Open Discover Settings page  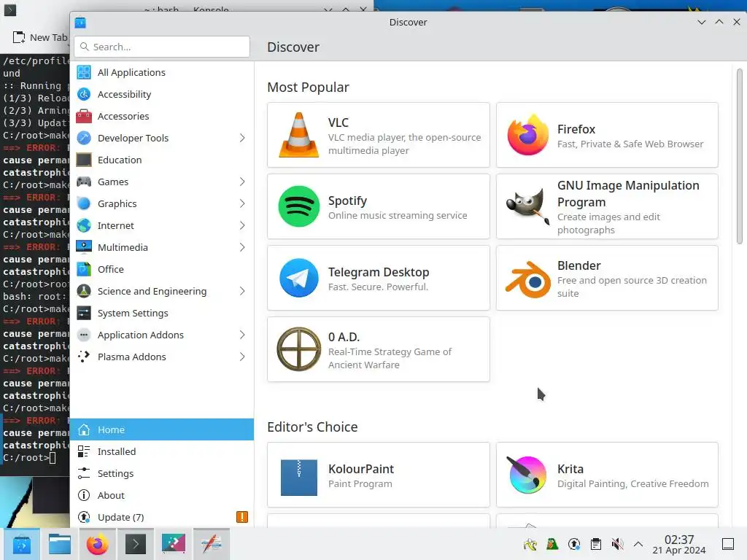click(162, 473)
